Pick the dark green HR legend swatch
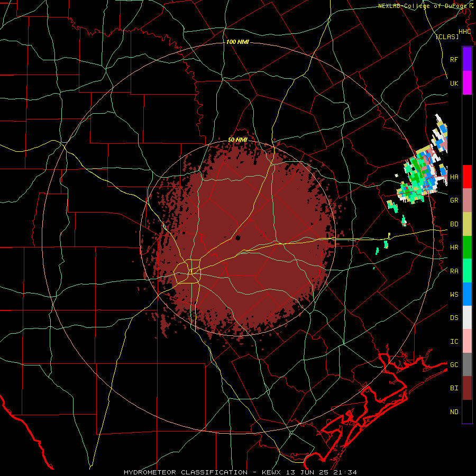 pyautogui.click(x=467, y=247)
